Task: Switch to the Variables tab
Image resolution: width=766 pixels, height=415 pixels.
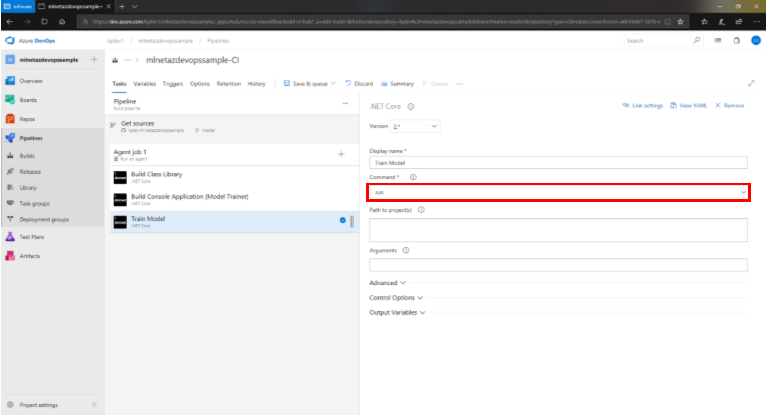Action: 144,84
